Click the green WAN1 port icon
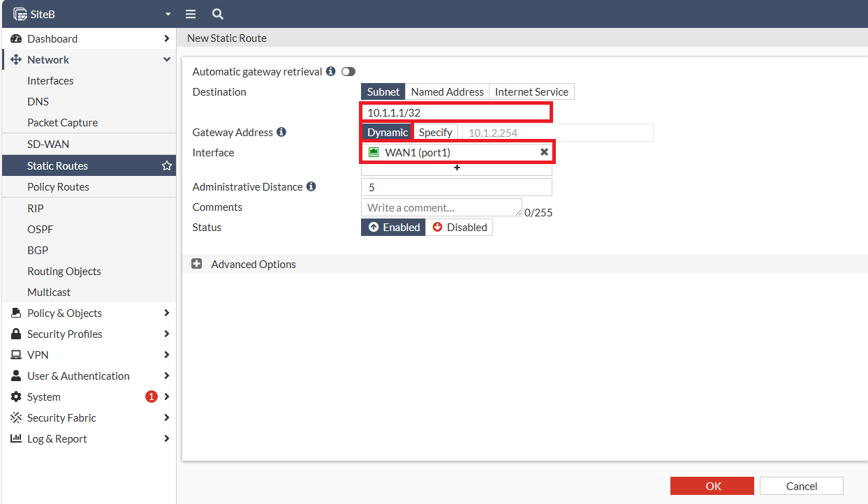 pos(374,152)
